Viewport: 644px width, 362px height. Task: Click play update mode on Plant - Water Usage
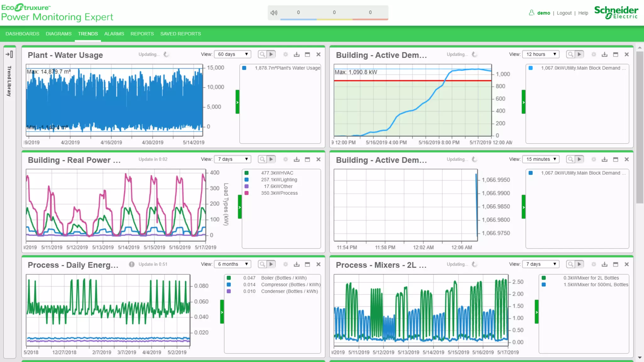click(271, 54)
